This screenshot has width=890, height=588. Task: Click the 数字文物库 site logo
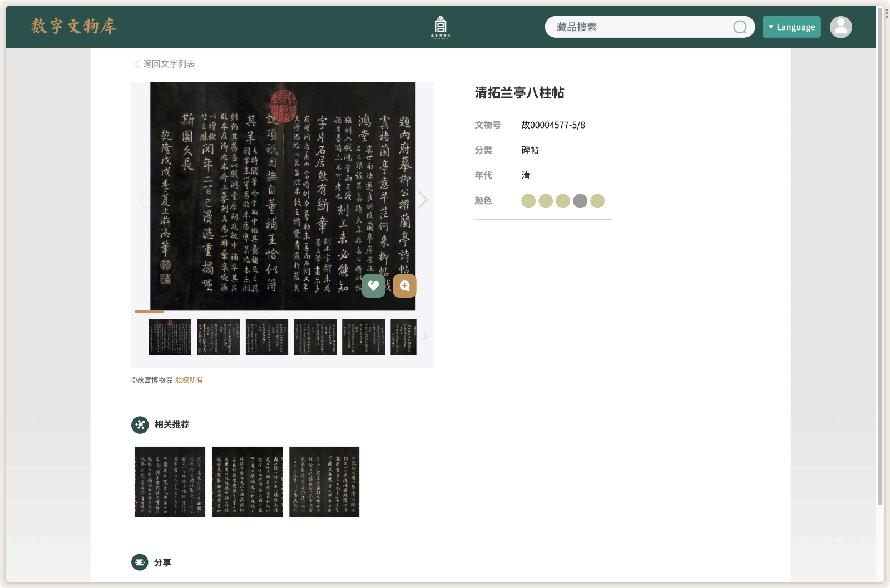click(73, 26)
